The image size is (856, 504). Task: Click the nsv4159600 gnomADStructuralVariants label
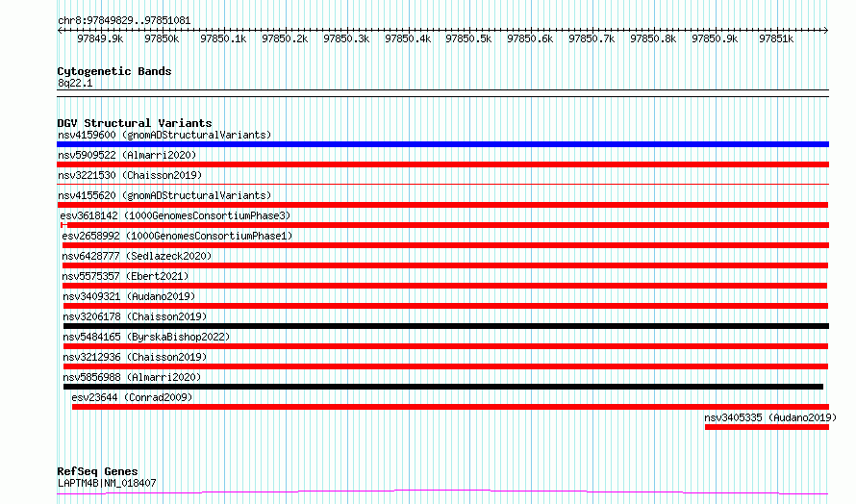click(164, 135)
